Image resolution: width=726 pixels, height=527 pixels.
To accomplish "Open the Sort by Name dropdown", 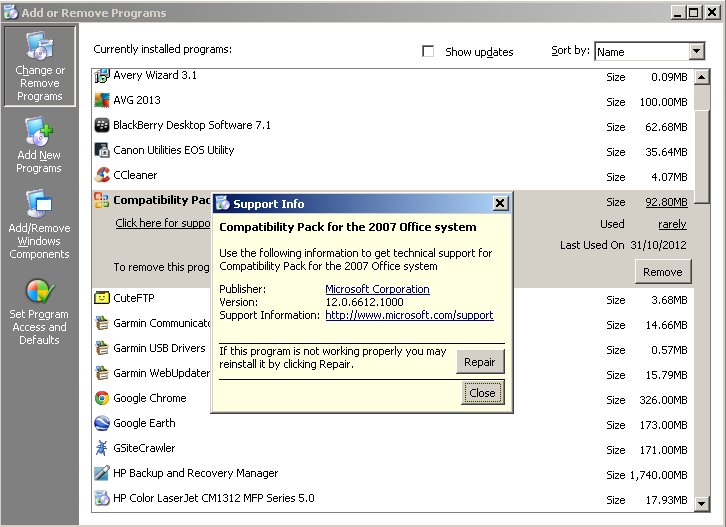I will coord(696,51).
